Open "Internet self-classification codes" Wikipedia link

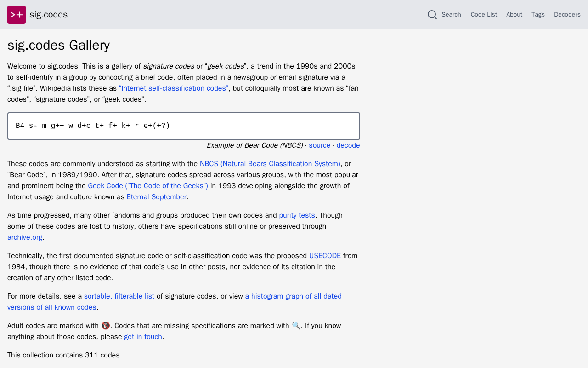click(174, 88)
